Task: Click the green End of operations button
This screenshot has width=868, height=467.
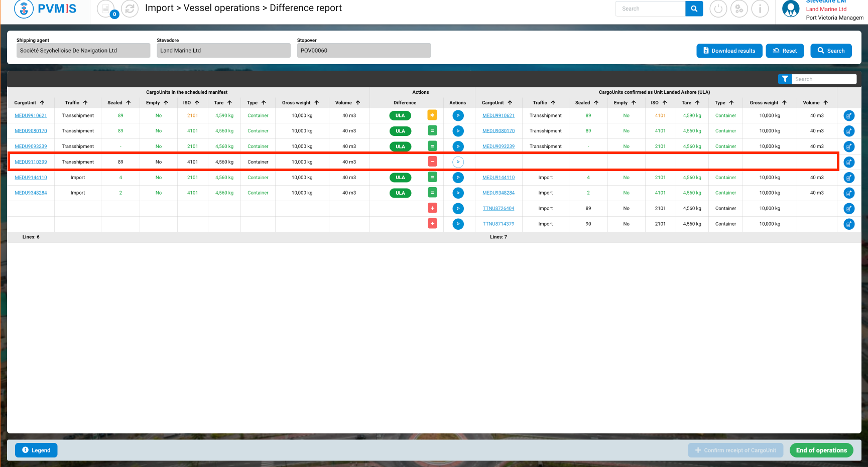Action: pyautogui.click(x=821, y=450)
